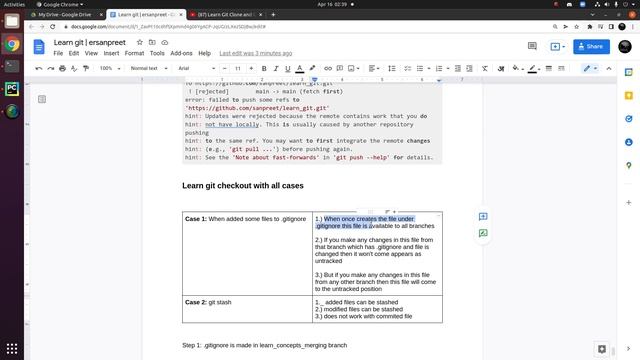Toggle underline formatting

(288, 68)
